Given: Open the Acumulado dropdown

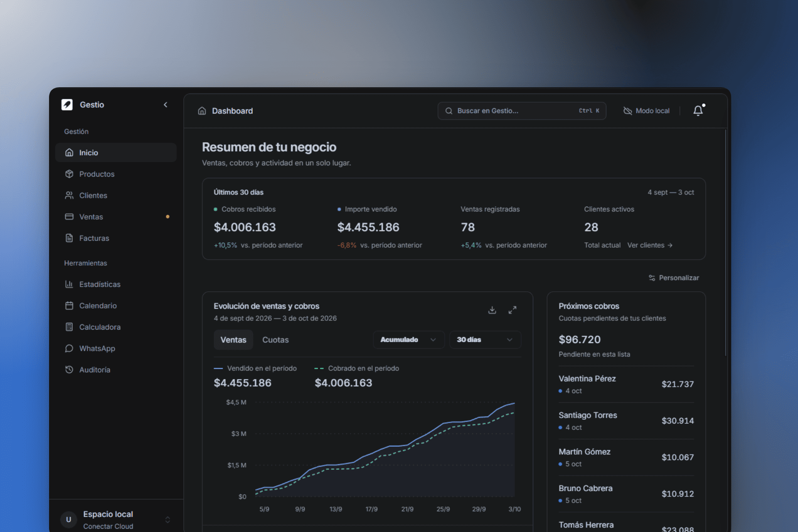Looking at the screenshot, I should [x=409, y=340].
